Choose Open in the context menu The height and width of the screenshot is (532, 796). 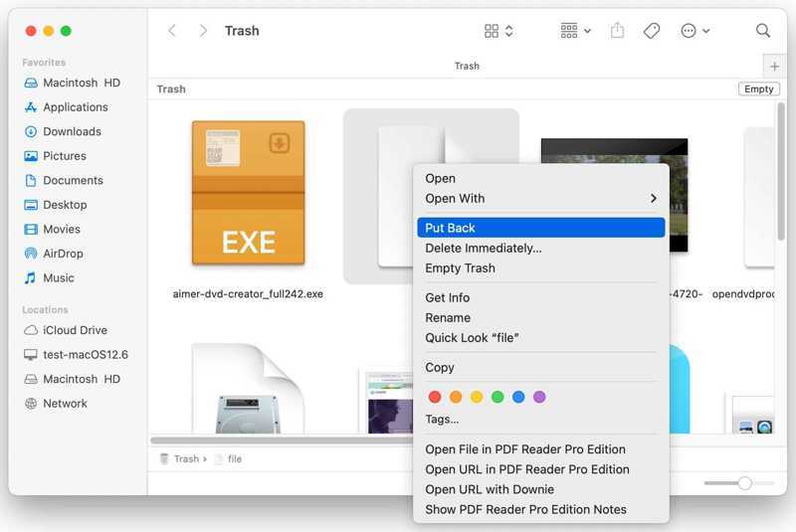(x=540, y=179)
